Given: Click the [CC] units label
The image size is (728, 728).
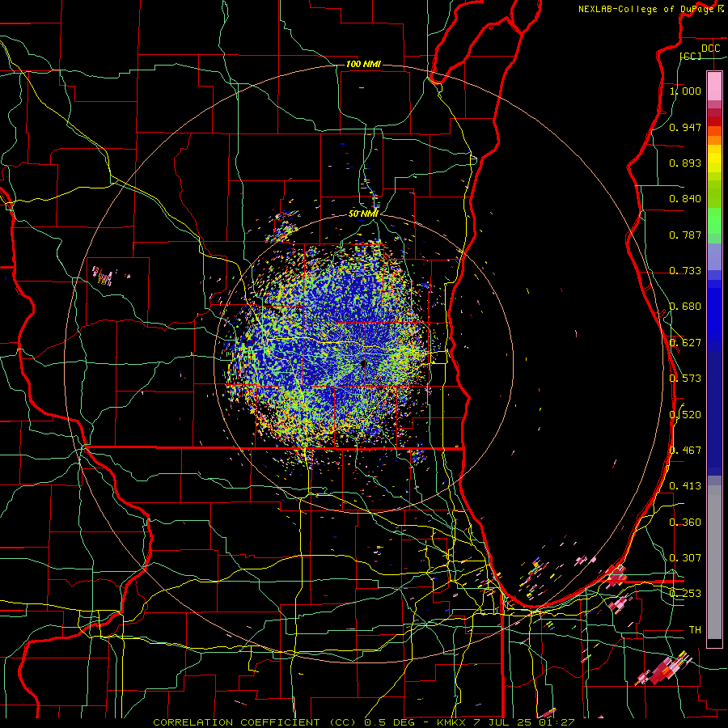Looking at the screenshot, I should [691, 56].
